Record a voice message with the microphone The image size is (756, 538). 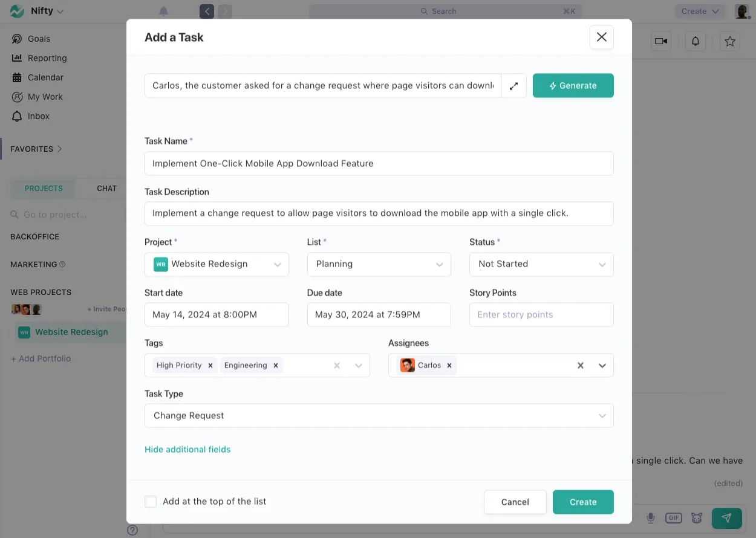pos(651,517)
